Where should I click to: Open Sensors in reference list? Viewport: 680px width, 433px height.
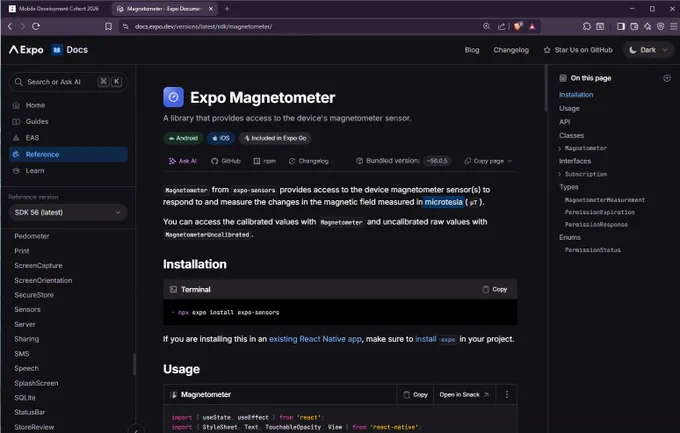(27, 309)
